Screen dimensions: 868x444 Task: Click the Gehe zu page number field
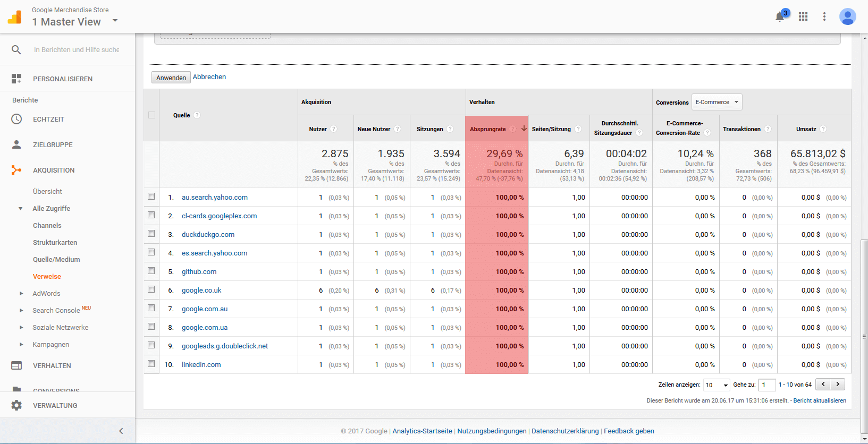click(x=766, y=385)
